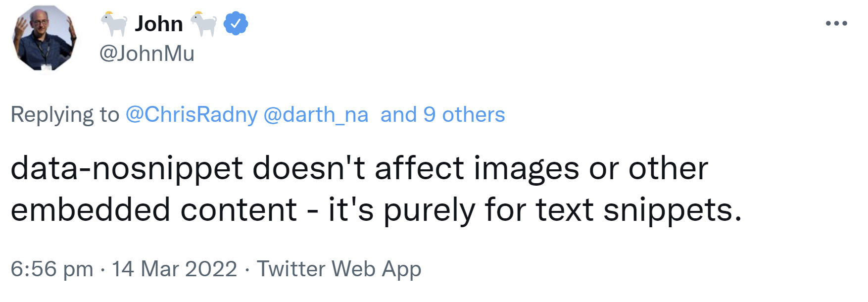Expand the 'and 9 others' list
The image size is (868, 302).
[442, 114]
